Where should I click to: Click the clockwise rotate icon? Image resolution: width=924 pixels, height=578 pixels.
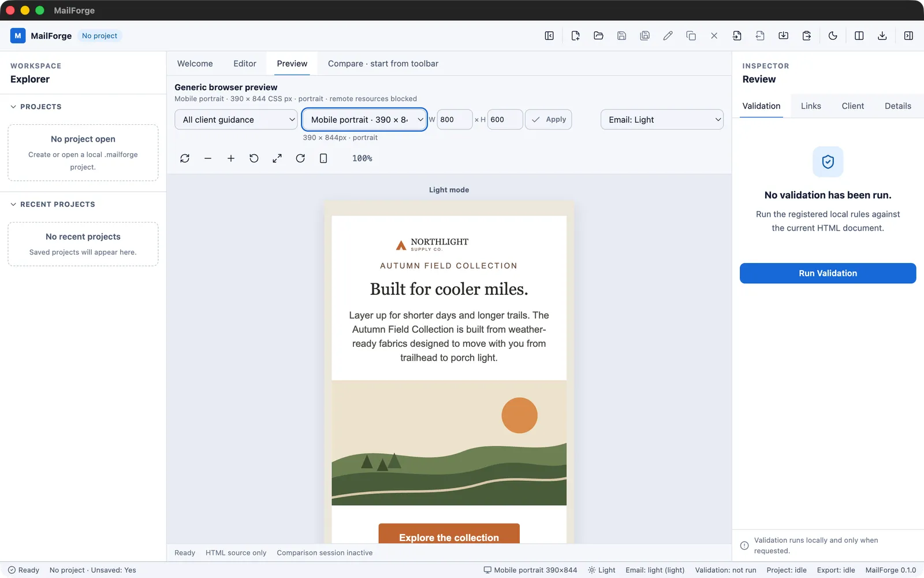(x=300, y=158)
